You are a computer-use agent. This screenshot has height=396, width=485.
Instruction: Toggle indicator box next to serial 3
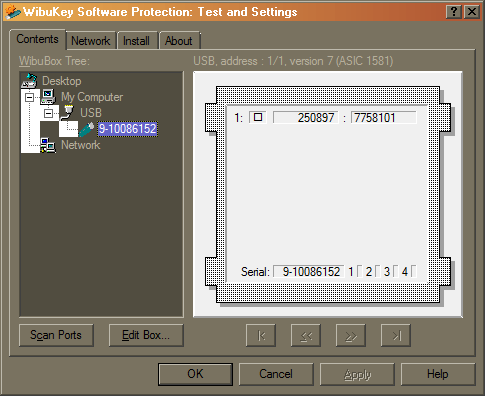[396, 271]
